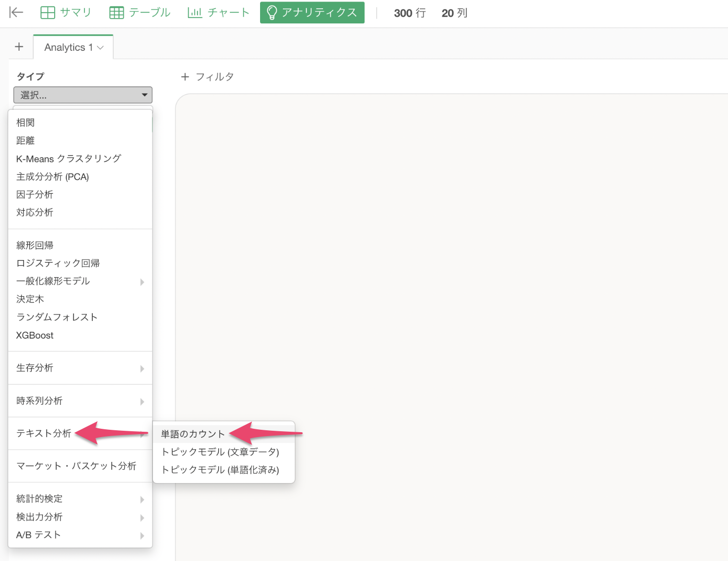728x561 pixels.
Task: Open the テキスト分析 submenu
Action: (x=80, y=433)
